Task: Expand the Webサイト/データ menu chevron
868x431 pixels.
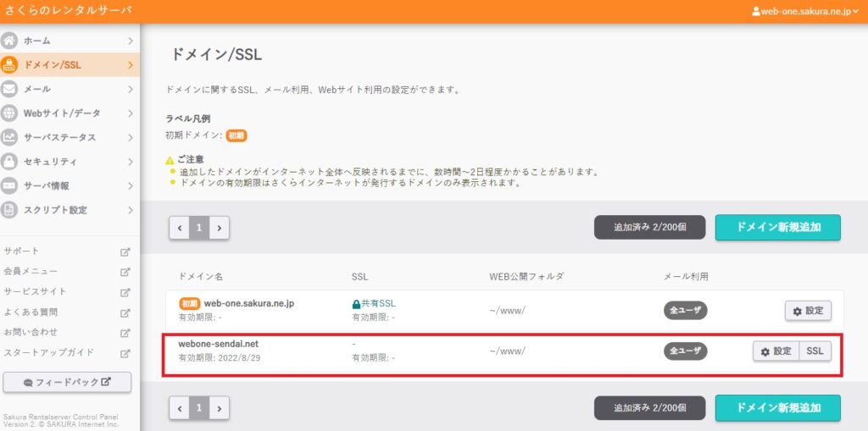Action: tap(130, 113)
